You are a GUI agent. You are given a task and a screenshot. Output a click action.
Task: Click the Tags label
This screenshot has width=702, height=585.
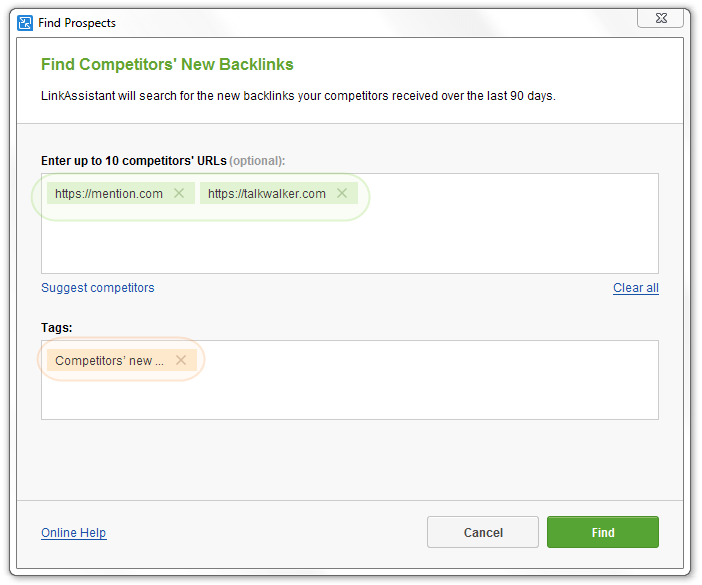click(x=56, y=328)
